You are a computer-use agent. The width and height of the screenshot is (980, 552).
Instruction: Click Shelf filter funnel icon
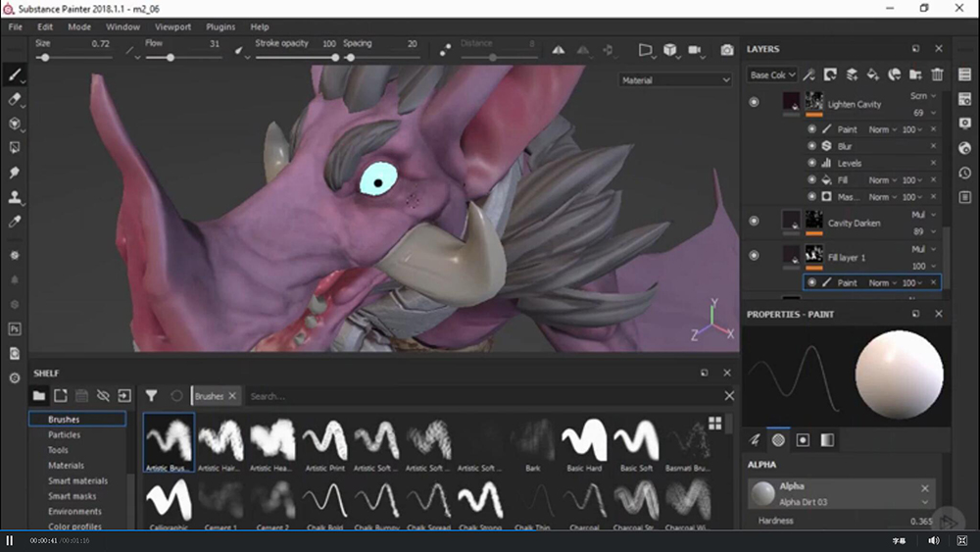(151, 396)
